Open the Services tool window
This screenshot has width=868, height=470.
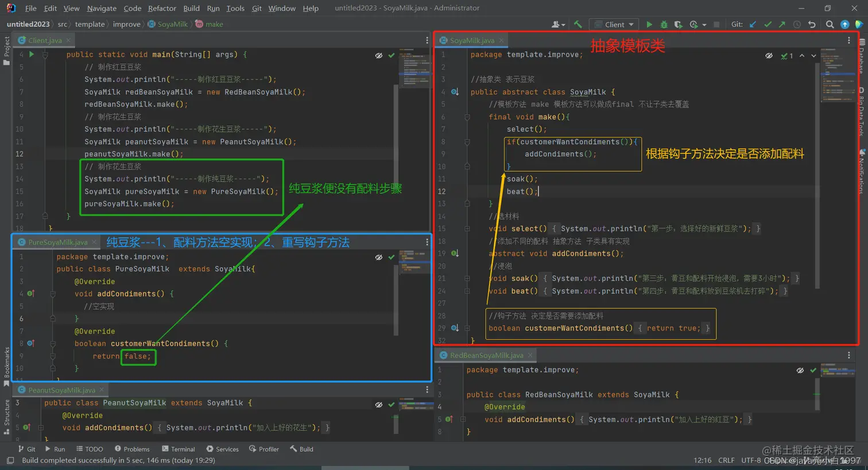click(222, 449)
